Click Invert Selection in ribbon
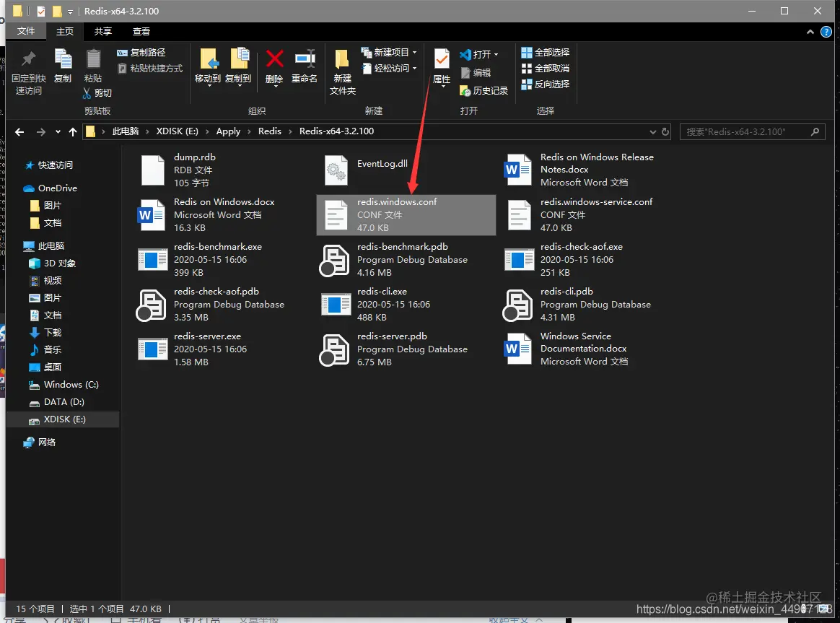Screen dimensions: 840x623 point(546,84)
